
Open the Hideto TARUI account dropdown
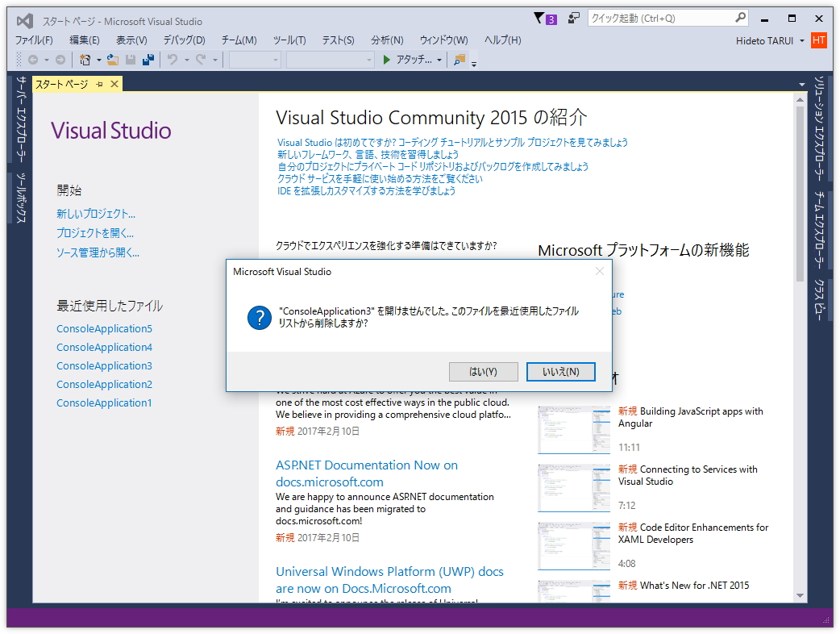(802, 40)
